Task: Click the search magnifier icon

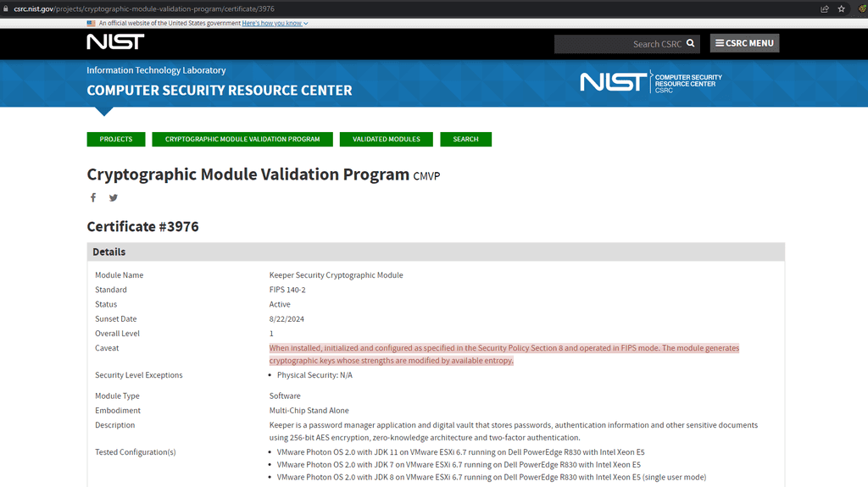Action: [x=691, y=43]
